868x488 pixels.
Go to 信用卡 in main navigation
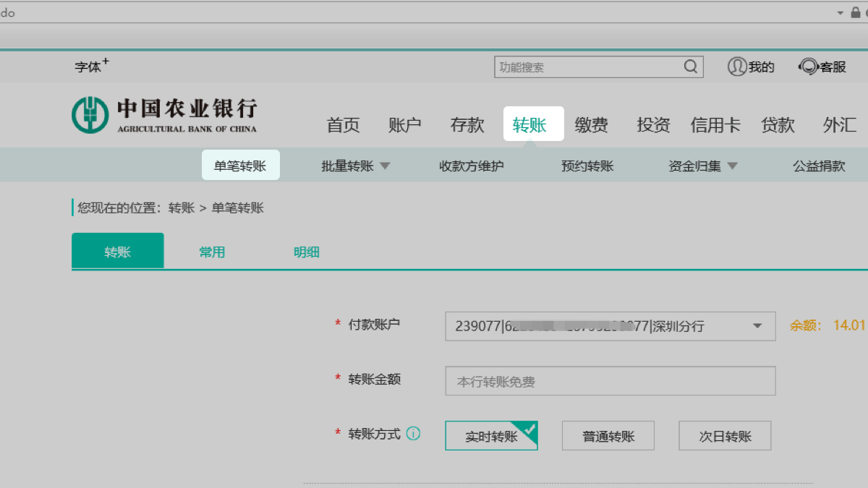[x=715, y=125]
